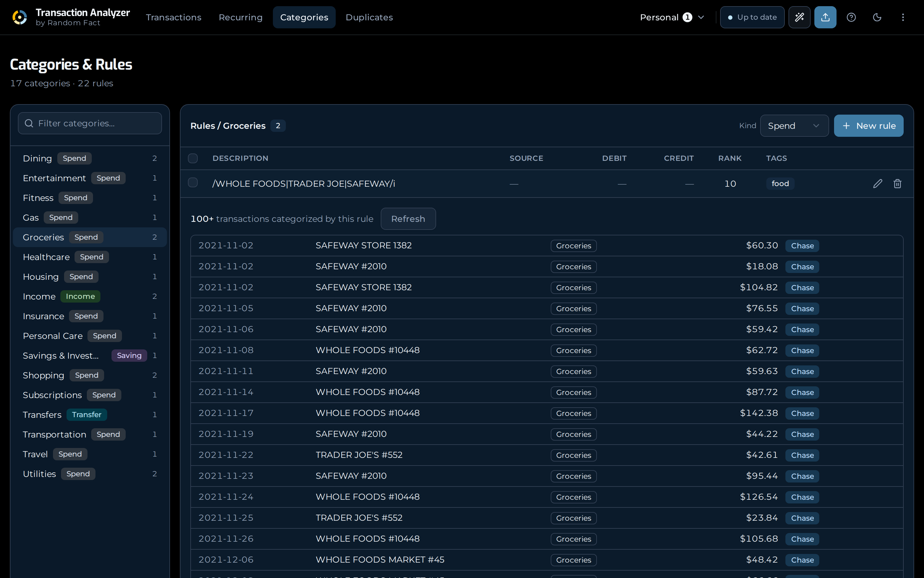The height and width of the screenshot is (578, 924).
Task: Select the Shopping category
Action: [x=90, y=375]
